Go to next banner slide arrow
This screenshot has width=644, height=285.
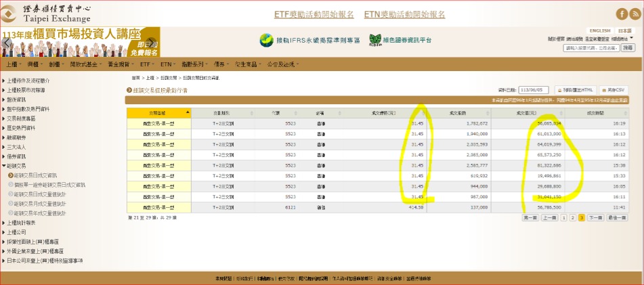(151, 43)
